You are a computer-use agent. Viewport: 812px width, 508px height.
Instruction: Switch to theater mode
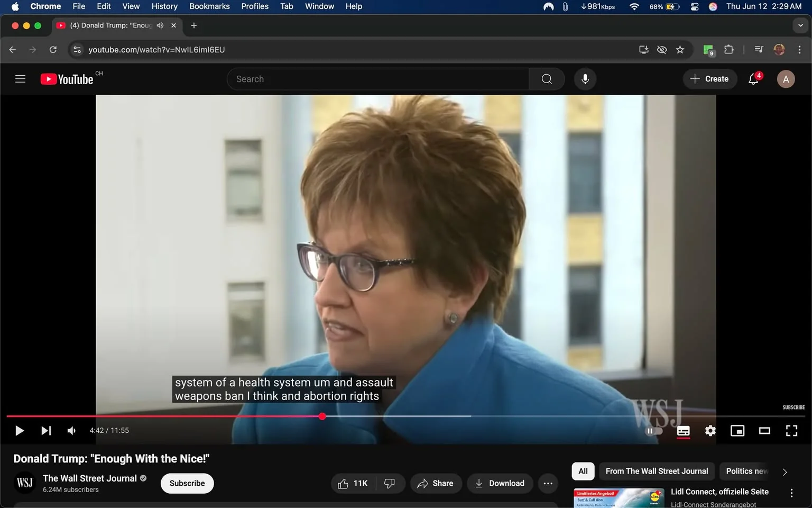764,431
